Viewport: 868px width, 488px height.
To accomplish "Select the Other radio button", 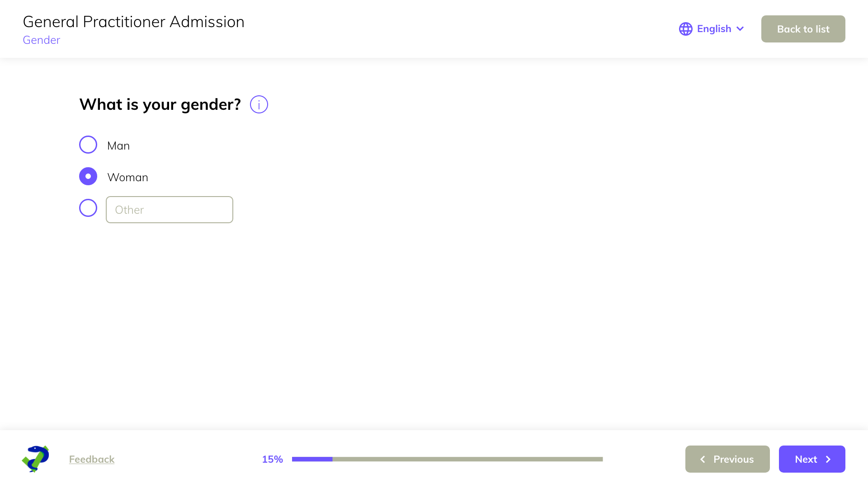I will 88,208.
